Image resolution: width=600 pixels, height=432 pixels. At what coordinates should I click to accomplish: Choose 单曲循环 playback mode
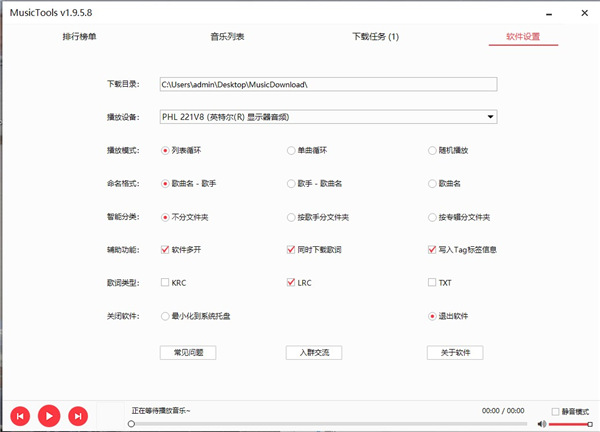(291, 150)
